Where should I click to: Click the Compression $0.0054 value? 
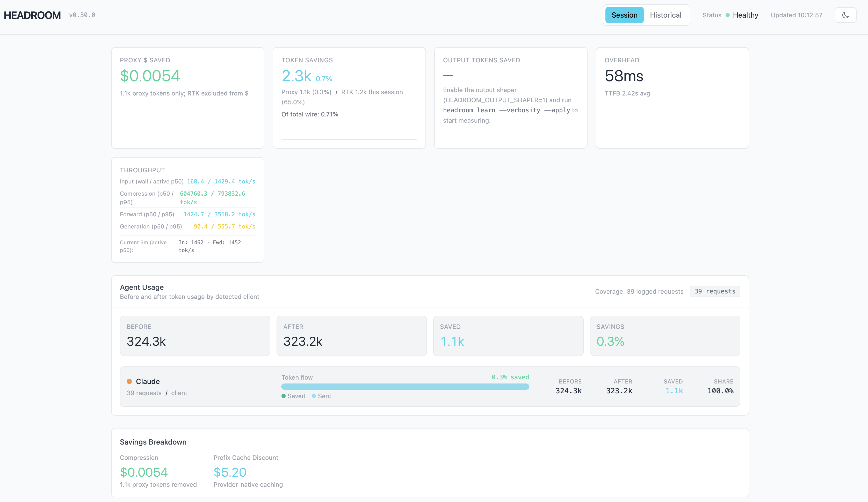144,472
